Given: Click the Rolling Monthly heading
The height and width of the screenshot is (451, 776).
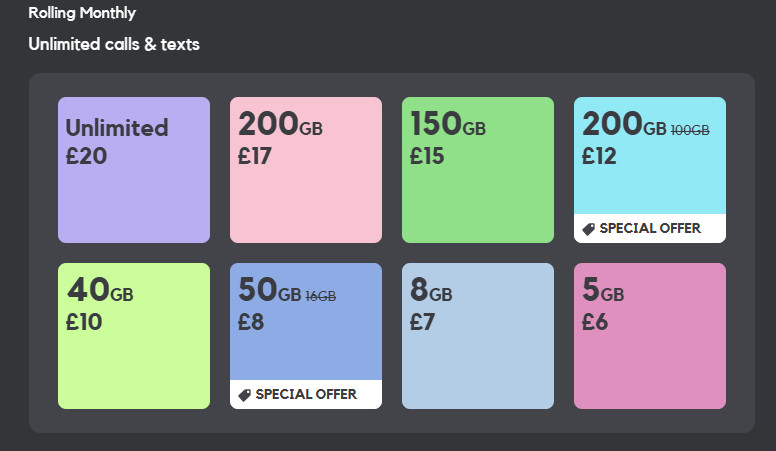Looking at the screenshot, I should click(x=82, y=13).
